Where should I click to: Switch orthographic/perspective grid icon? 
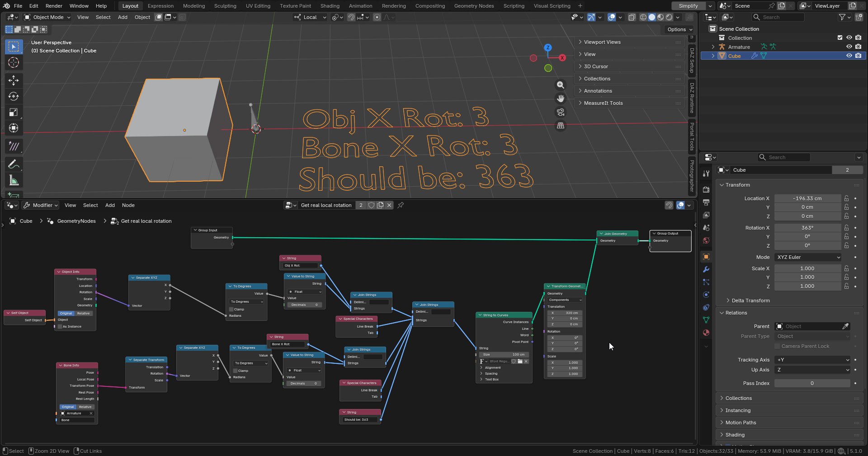coord(561,125)
